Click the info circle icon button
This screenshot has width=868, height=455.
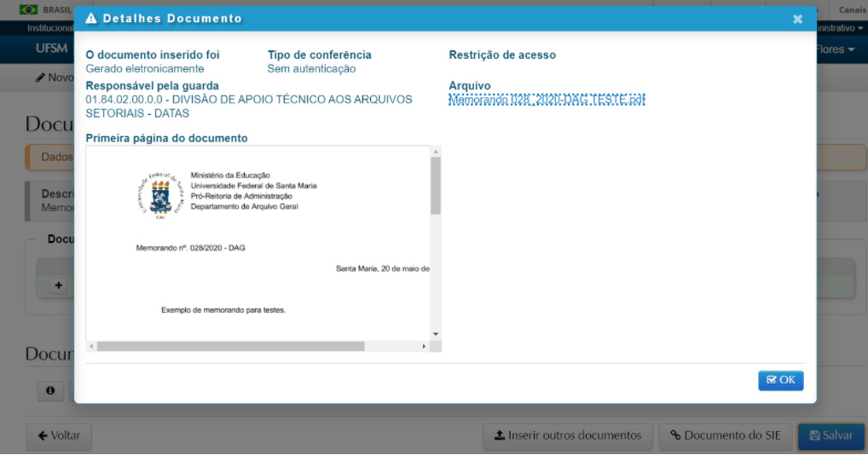click(x=50, y=390)
